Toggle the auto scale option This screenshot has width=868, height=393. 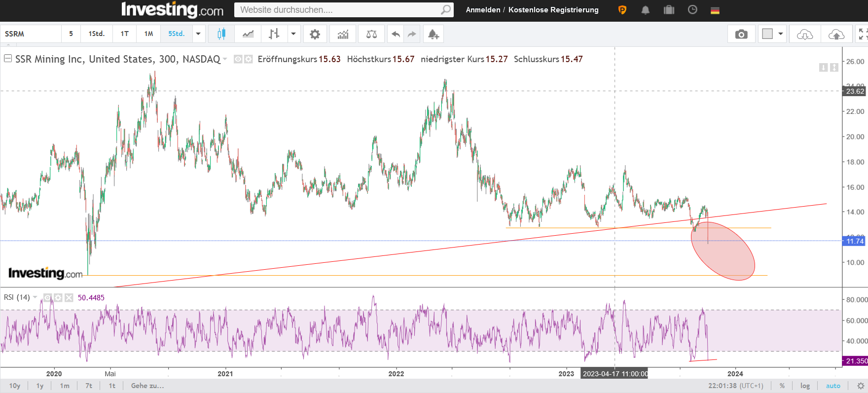pos(833,386)
